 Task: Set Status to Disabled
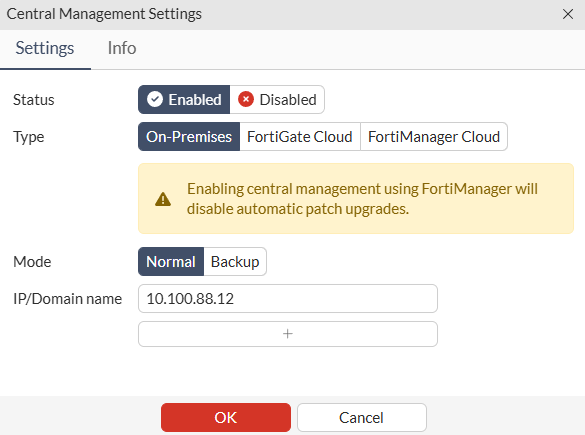(277, 100)
